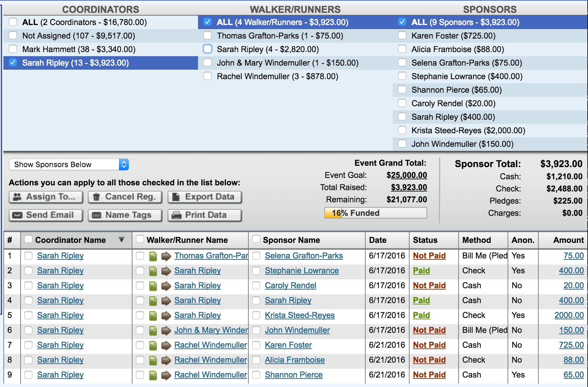
Task: Click the brown arrow icon in Caroly Rendel row
Action: click(x=166, y=286)
